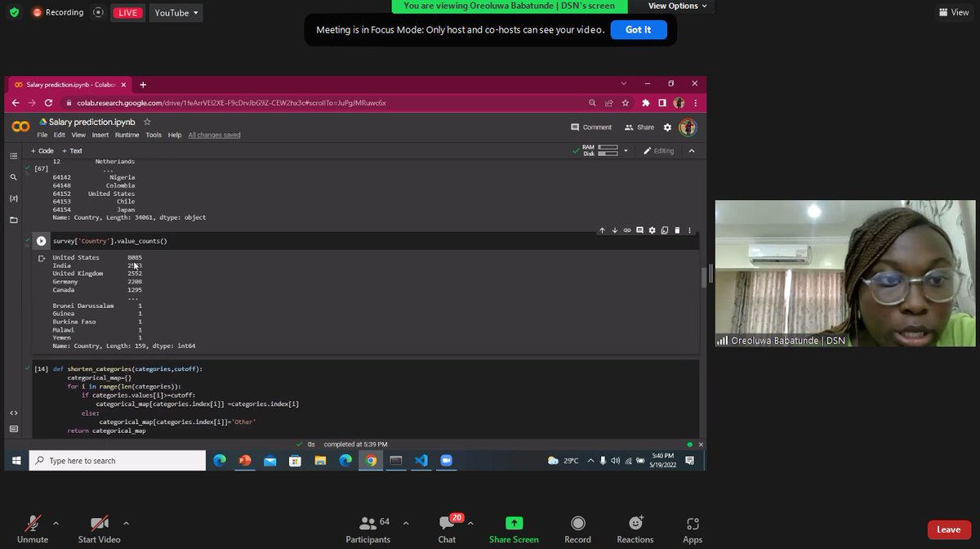
Task: Open Windows Start menu
Action: (16, 461)
